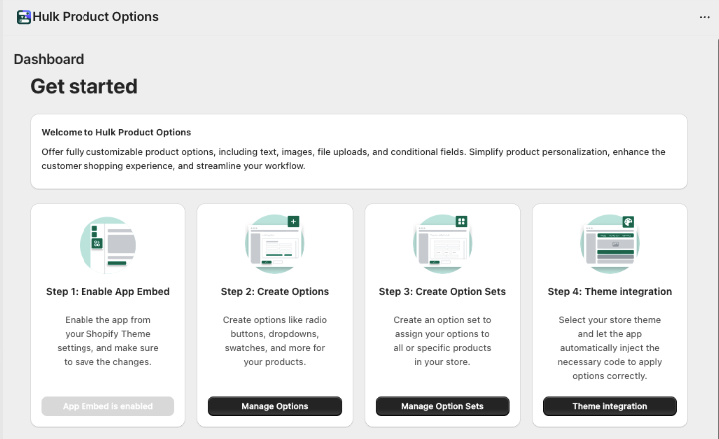The image size is (719, 439).
Task: Select the Step 3: Create Option Sets title
Action: tap(442, 292)
